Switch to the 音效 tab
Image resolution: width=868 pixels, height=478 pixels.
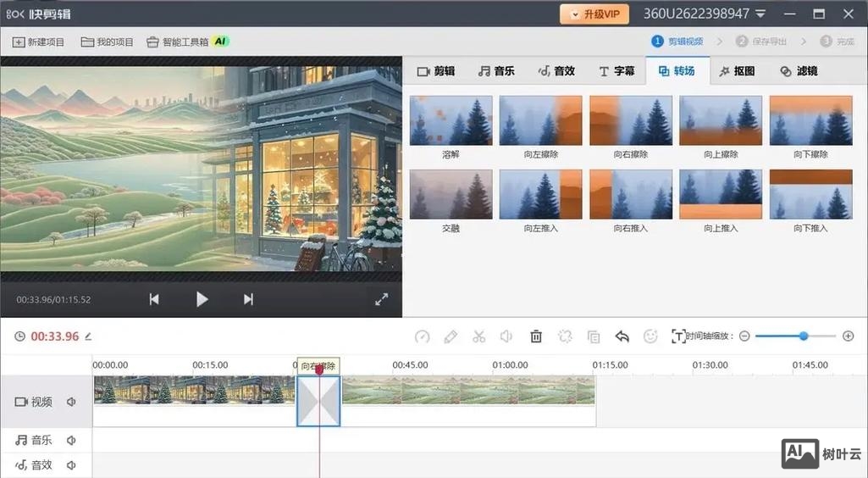click(x=556, y=71)
